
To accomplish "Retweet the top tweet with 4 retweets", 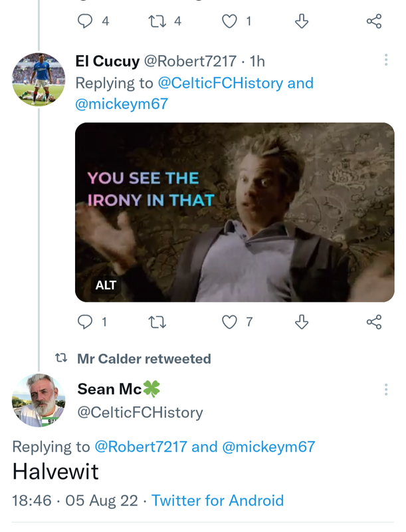I will [157, 21].
